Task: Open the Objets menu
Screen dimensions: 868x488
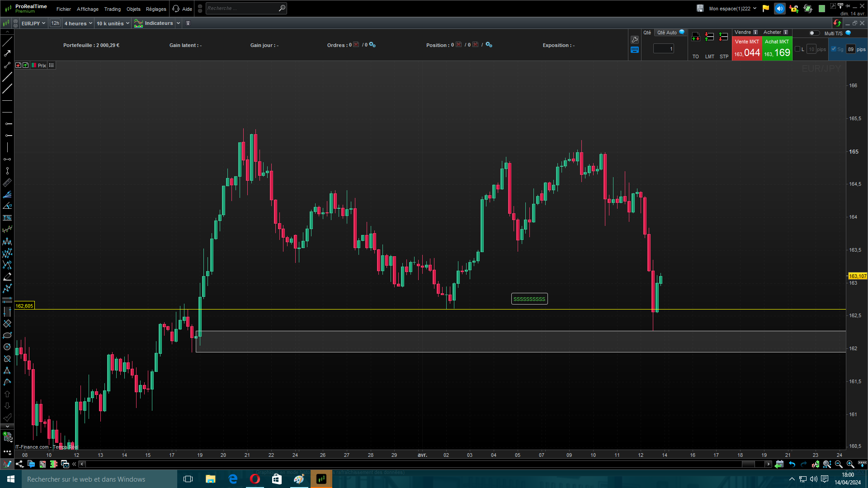Action: click(133, 9)
